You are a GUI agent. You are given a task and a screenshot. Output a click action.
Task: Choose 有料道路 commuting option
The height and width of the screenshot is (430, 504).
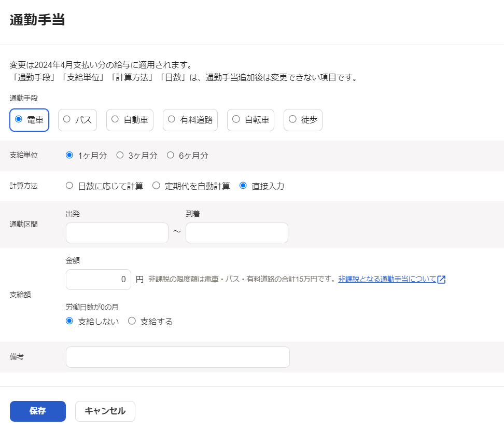click(x=190, y=120)
